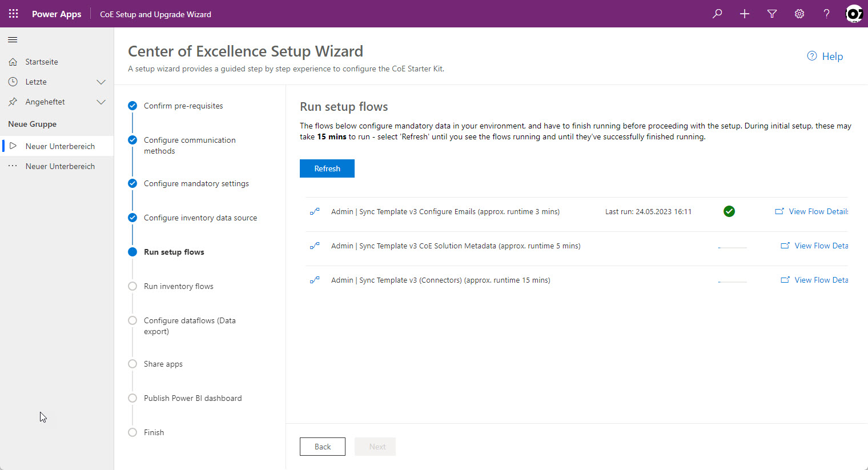Open the advanced find filter icon
Image resolution: width=868 pixels, height=470 pixels.
[772, 14]
